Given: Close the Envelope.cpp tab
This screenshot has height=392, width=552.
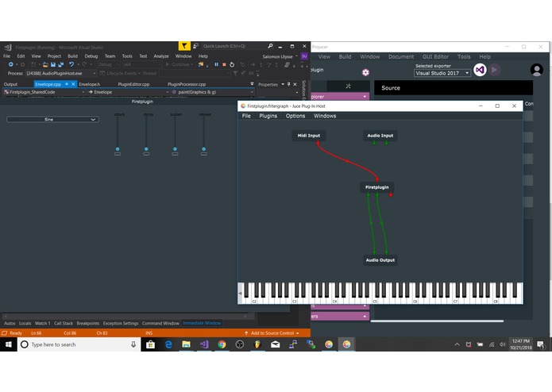Looking at the screenshot, I should tap(73, 84).
